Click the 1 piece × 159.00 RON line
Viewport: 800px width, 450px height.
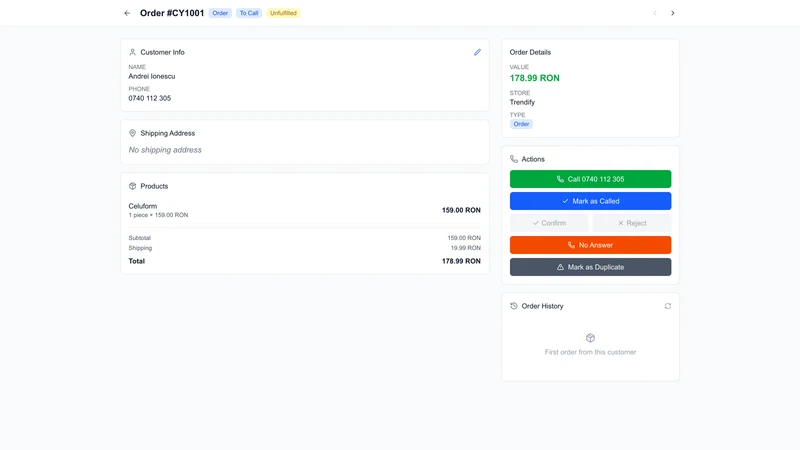158,215
